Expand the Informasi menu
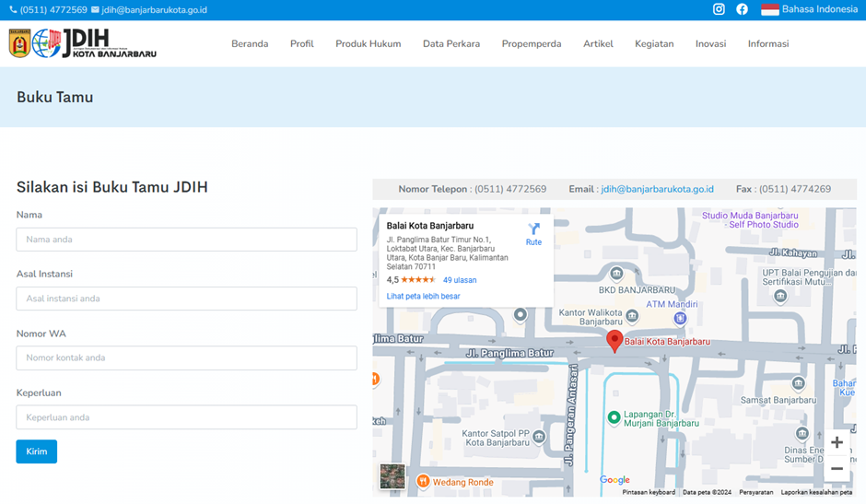866x504 pixels. 767,43
